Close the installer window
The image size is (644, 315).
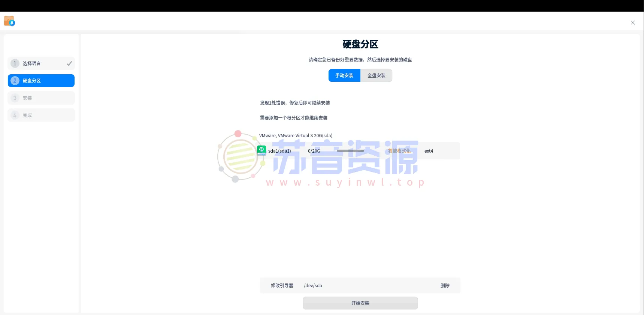pos(633,23)
